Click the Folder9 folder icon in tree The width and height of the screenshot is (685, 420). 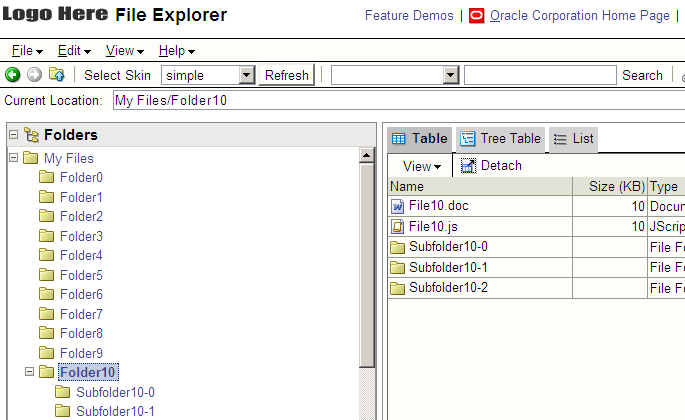click(x=46, y=352)
